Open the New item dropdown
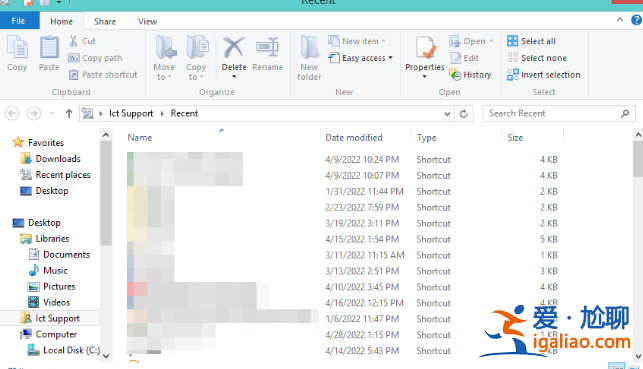Viewport: 643px width, 369px height. (357, 41)
